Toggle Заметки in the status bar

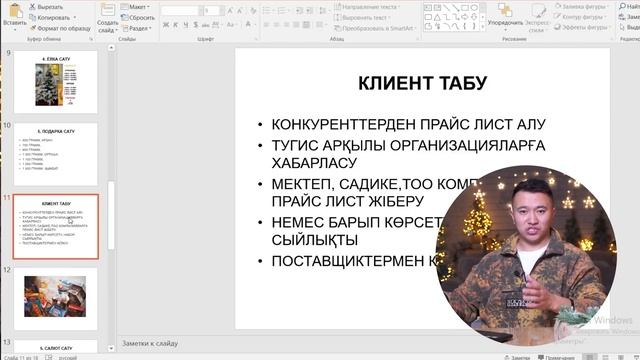pos(517,358)
